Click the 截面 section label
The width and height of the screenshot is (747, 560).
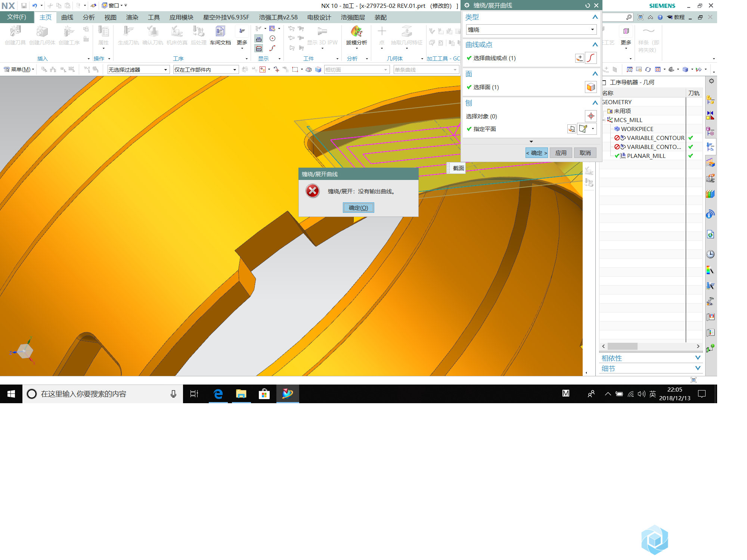coord(458,168)
